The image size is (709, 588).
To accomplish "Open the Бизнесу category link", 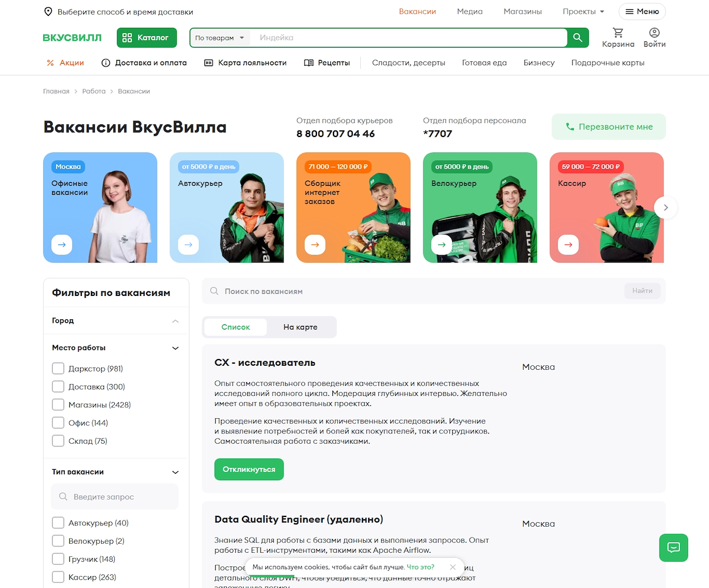I will click(539, 62).
